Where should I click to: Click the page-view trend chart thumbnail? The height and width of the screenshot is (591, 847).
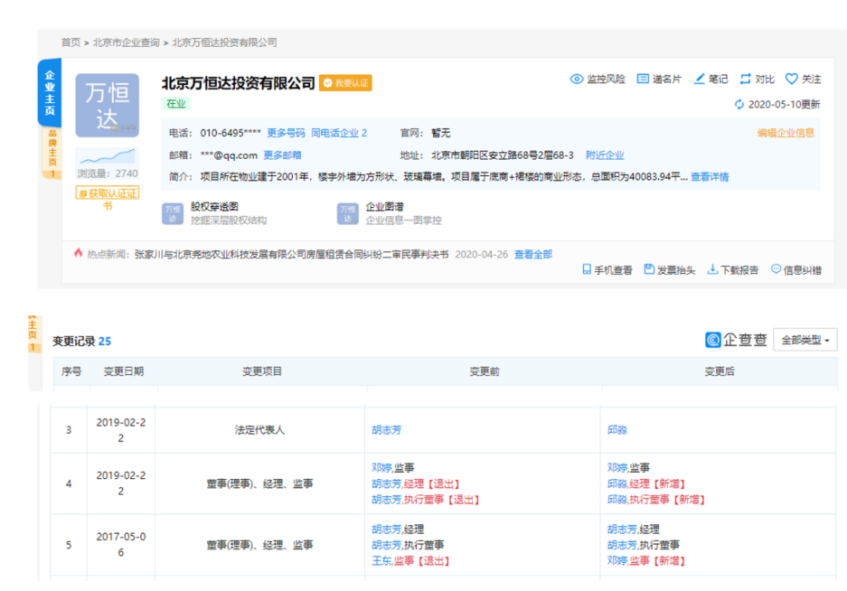pos(107,156)
